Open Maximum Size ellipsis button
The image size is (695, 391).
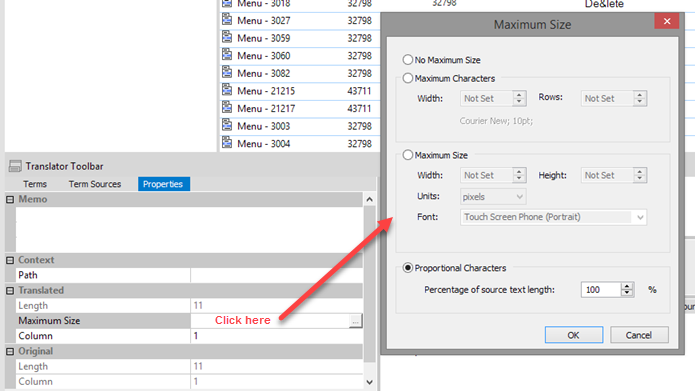pos(355,321)
